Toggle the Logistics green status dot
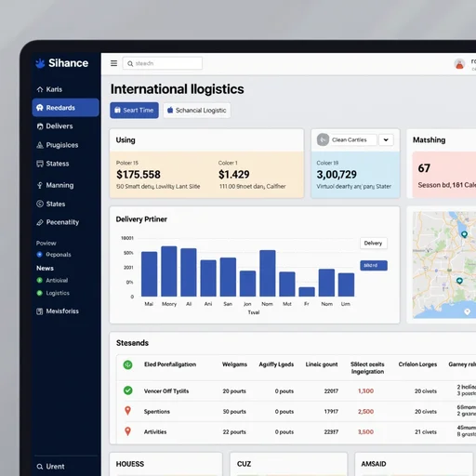Image resolution: width=476 pixels, height=476 pixels. (x=39, y=293)
